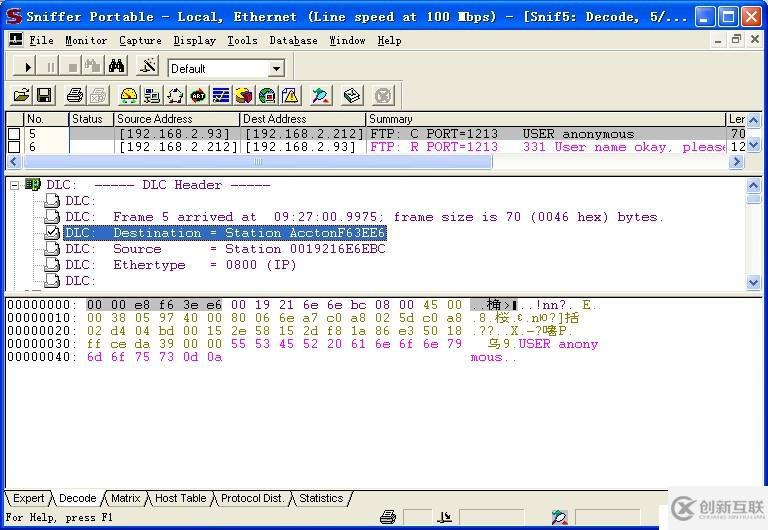
Task: Select the Source Station 0019216E6EBC line
Action: (x=225, y=249)
